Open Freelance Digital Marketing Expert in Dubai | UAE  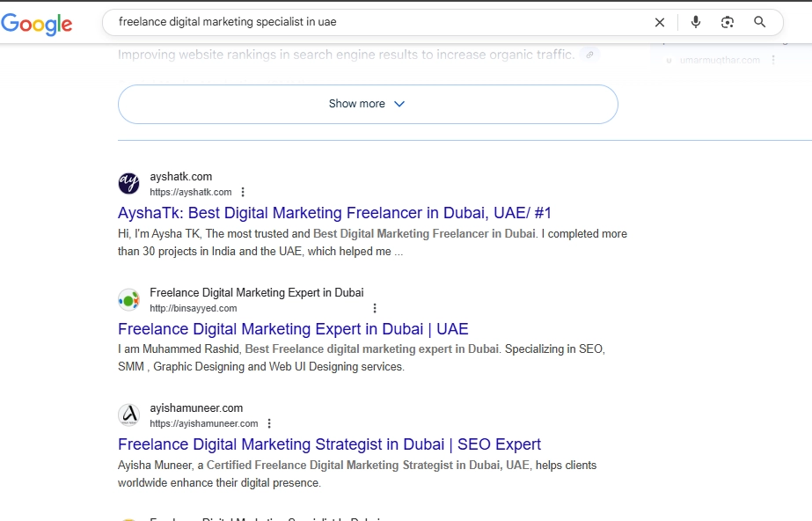[x=293, y=329]
